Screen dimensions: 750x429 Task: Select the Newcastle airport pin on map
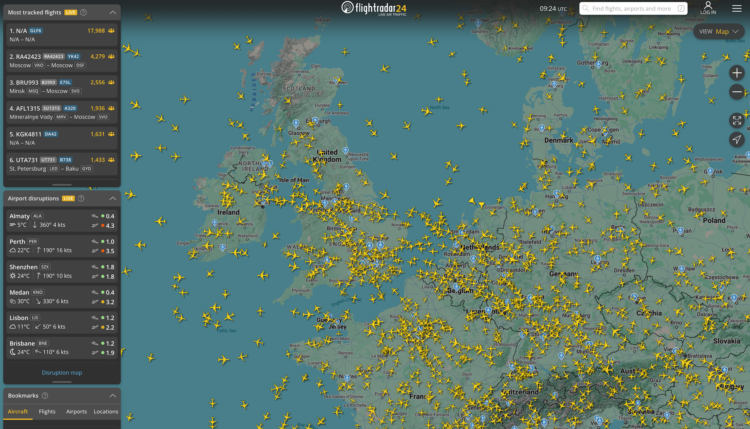[345, 151]
